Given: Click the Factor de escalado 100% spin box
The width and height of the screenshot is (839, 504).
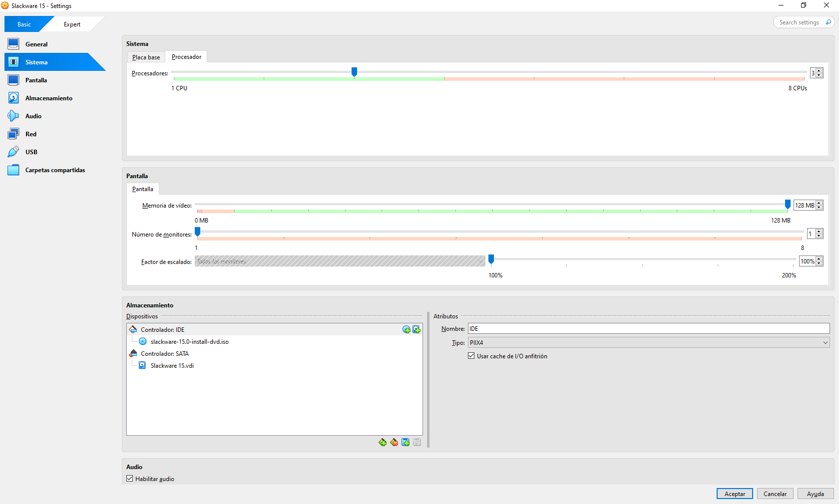Looking at the screenshot, I should [x=812, y=261].
